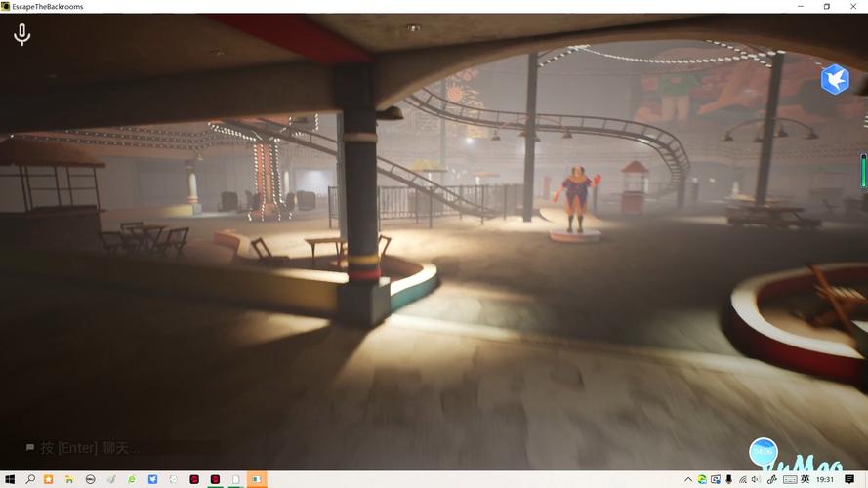Open the volume speaker tray icon

tap(756, 479)
